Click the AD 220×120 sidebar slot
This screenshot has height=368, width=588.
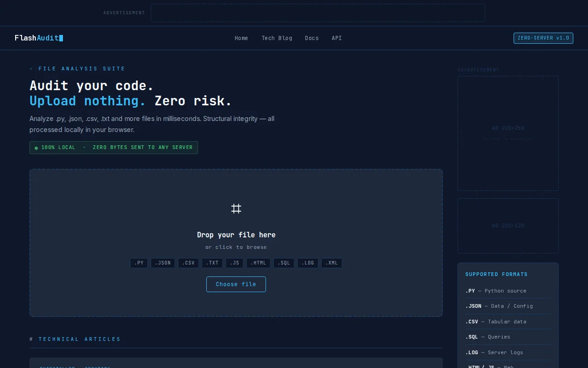(x=508, y=226)
